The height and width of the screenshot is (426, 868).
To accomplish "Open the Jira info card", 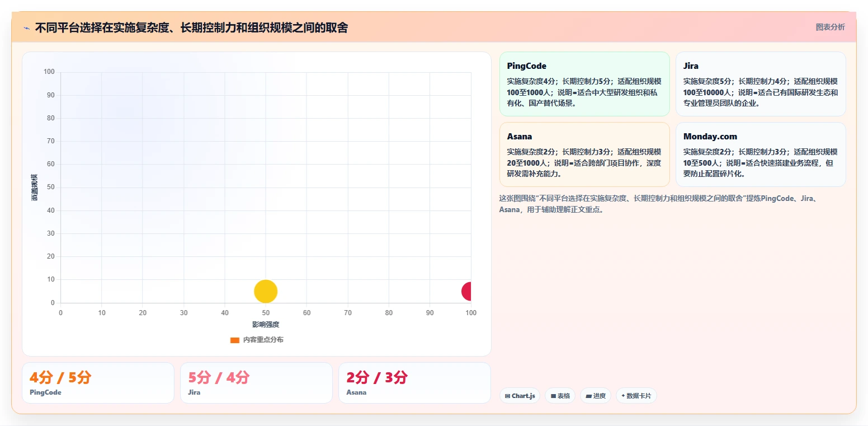I will pos(761,84).
